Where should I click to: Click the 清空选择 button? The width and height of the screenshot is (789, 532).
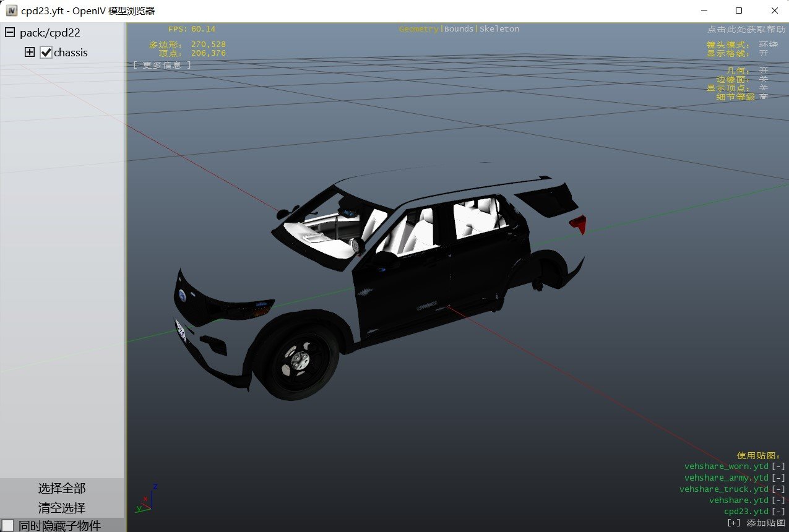[x=62, y=508]
